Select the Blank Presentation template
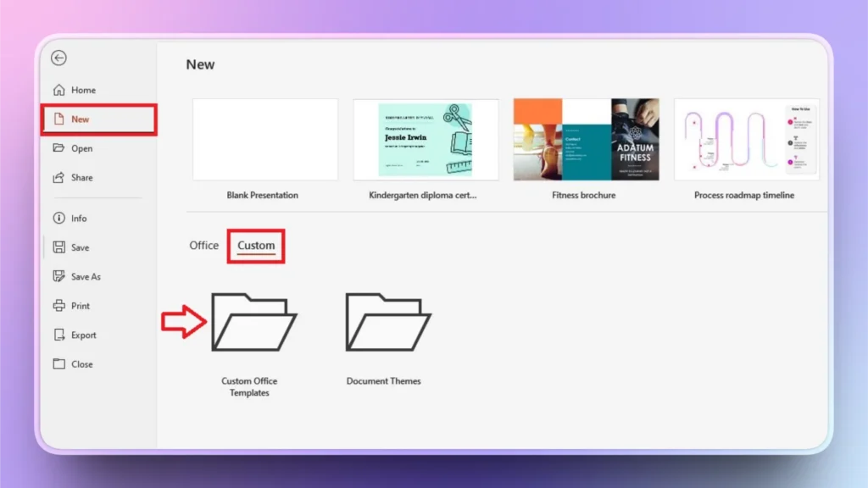868x488 pixels. 265,138
